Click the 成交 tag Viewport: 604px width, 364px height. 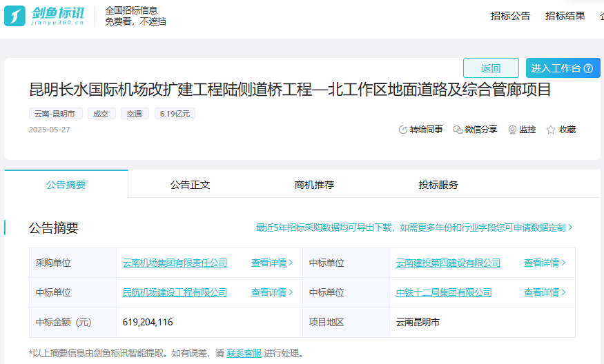click(x=101, y=114)
